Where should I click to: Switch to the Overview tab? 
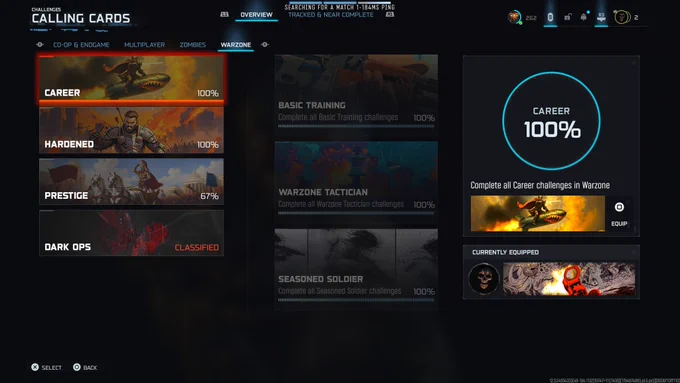256,15
